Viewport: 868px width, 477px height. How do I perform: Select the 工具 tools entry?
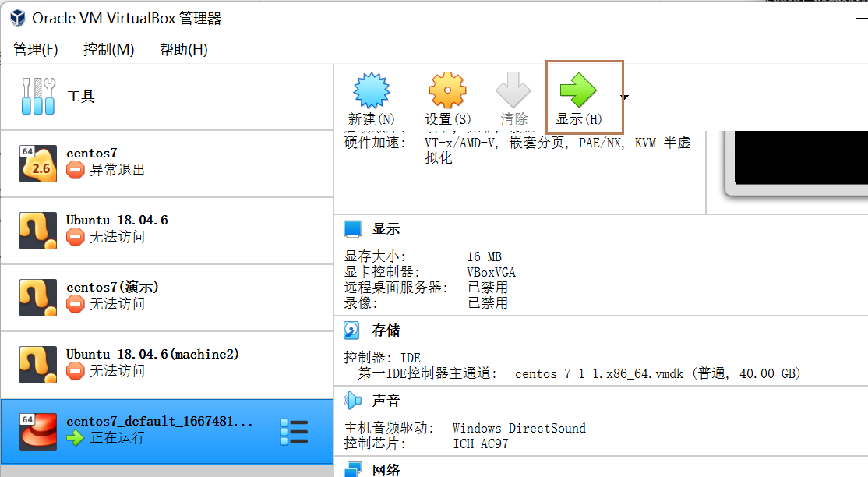tap(167, 97)
